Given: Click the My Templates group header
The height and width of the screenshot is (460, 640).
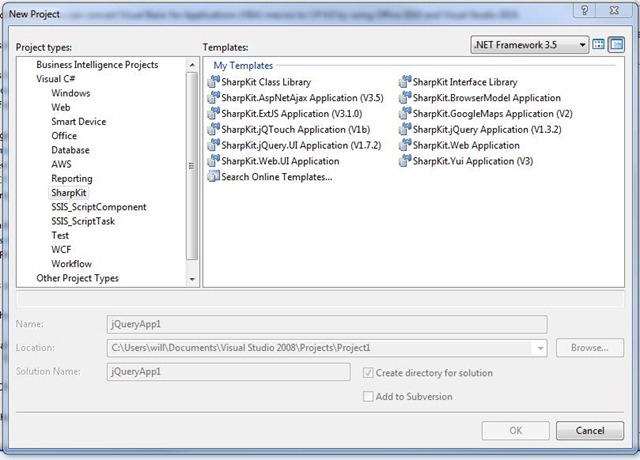Looking at the screenshot, I should pyautogui.click(x=243, y=65).
